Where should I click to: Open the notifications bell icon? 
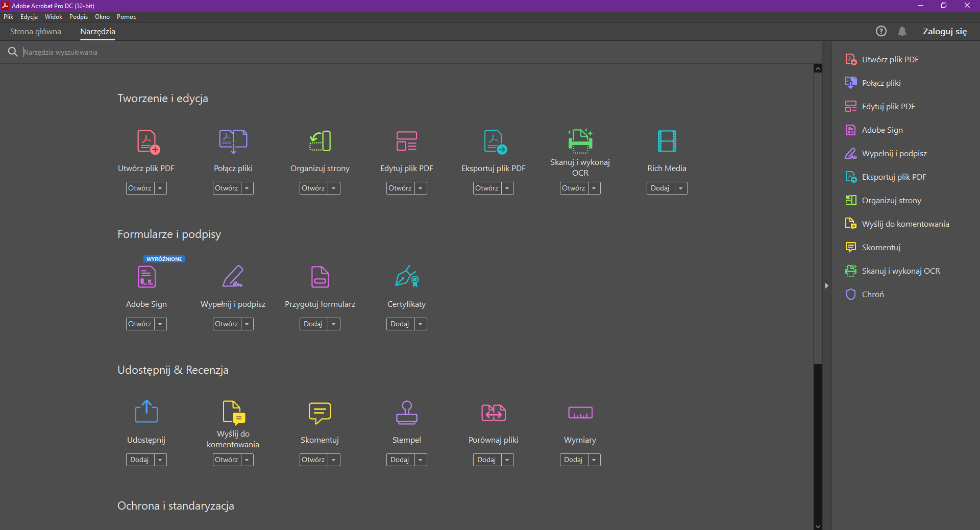click(902, 31)
